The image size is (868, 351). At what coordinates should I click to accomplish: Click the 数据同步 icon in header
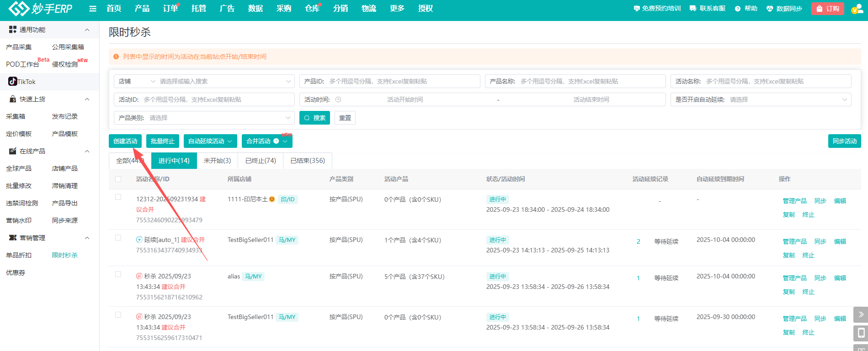click(770, 9)
